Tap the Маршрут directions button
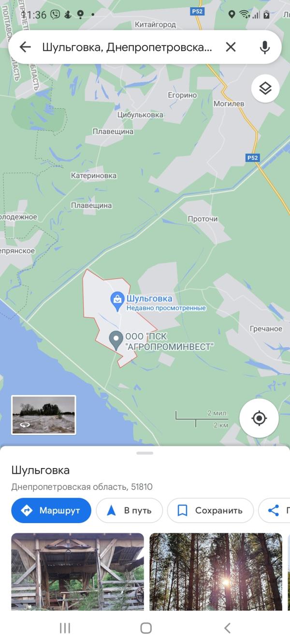Viewport: 290px width, 644px height. 51,511
